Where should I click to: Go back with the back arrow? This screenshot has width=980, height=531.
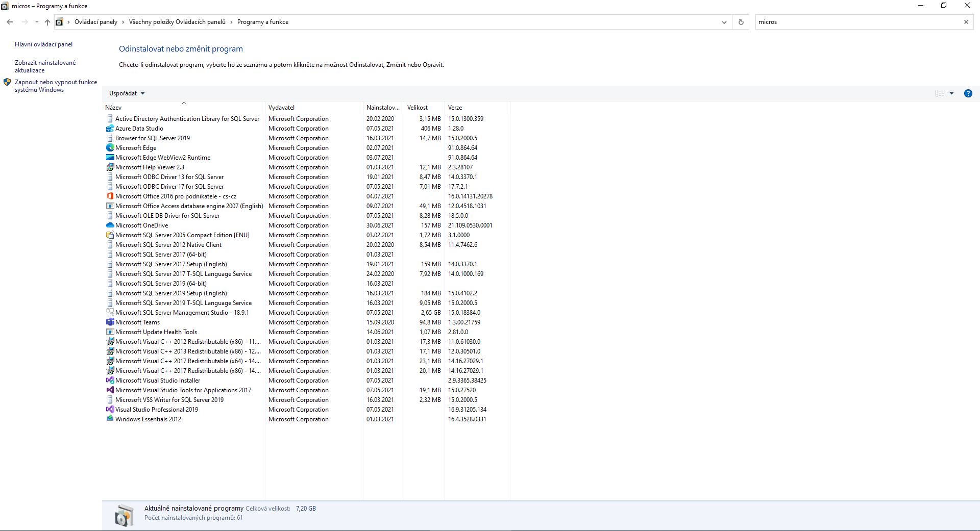[10, 22]
